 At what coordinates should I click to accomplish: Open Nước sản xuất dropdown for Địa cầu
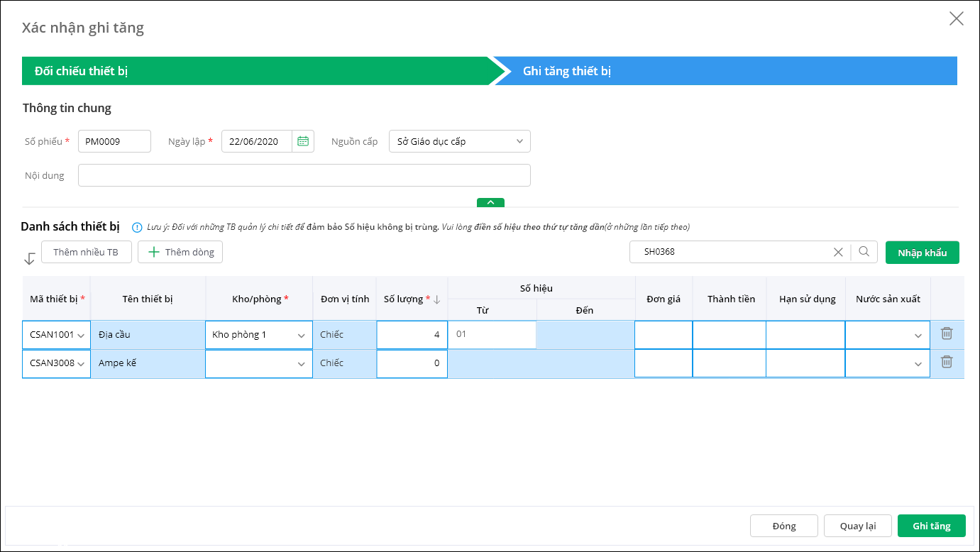click(x=918, y=335)
